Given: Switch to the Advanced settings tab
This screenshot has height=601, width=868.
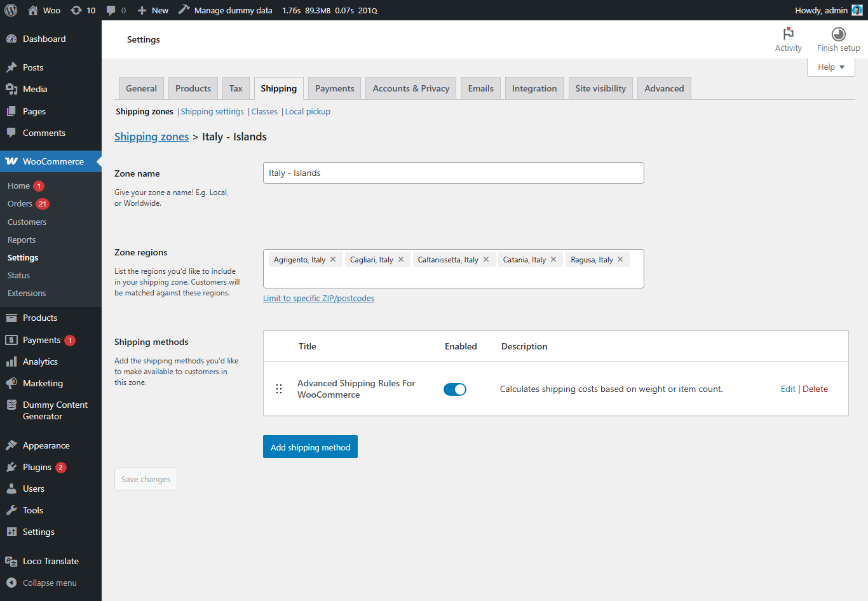Looking at the screenshot, I should tap(664, 88).
